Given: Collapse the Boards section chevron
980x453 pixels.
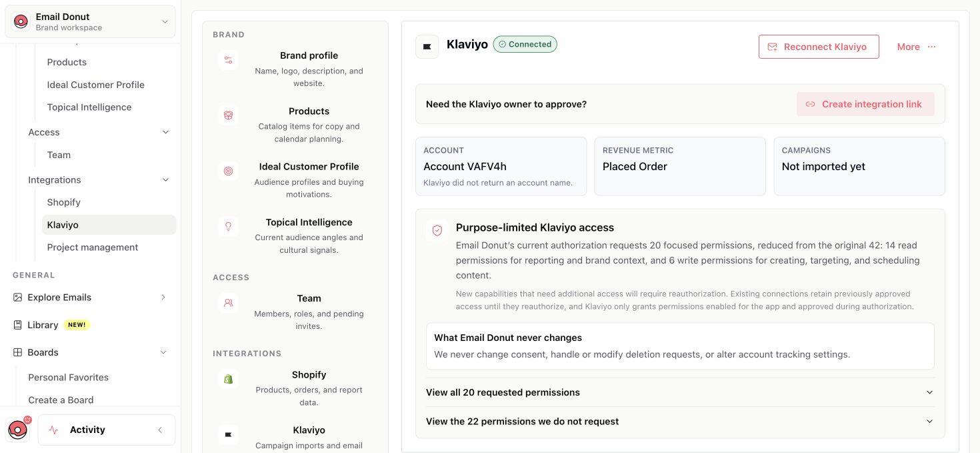Looking at the screenshot, I should point(163,352).
